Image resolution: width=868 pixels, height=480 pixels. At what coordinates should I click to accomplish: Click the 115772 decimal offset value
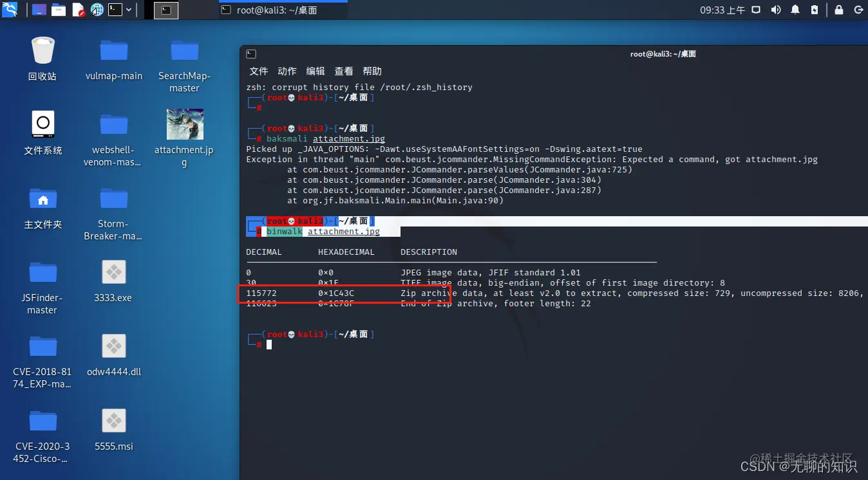(261, 293)
